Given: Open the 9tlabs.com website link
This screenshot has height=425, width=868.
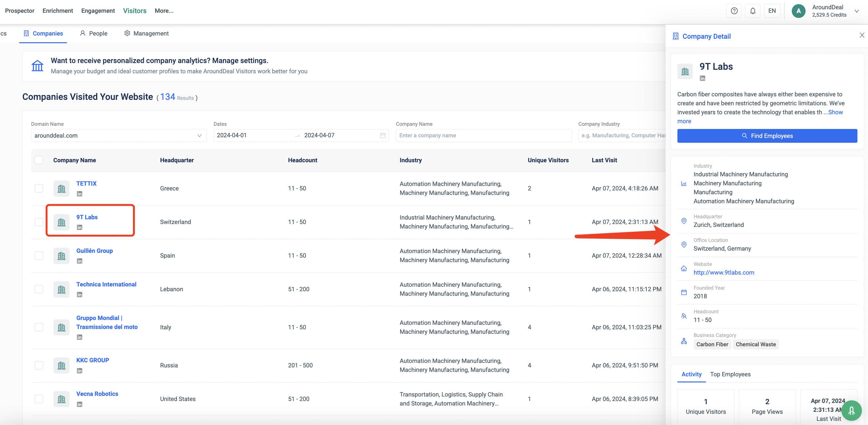Looking at the screenshot, I should click(724, 272).
